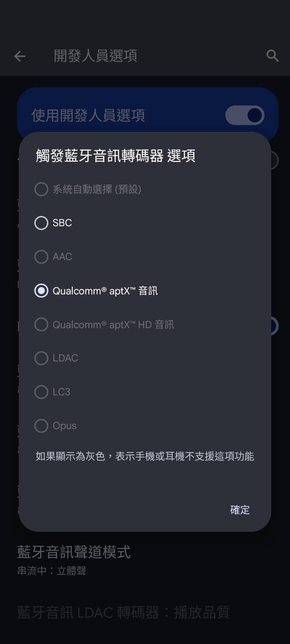Toggle the 使用開發人員選項 switch

245,115
